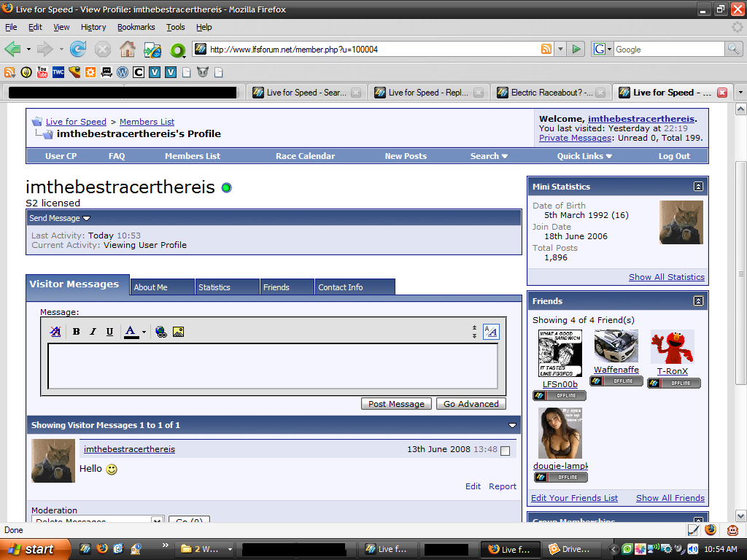747x560 pixels.
Task: Click the volume icon in system tray
Action: [x=693, y=549]
